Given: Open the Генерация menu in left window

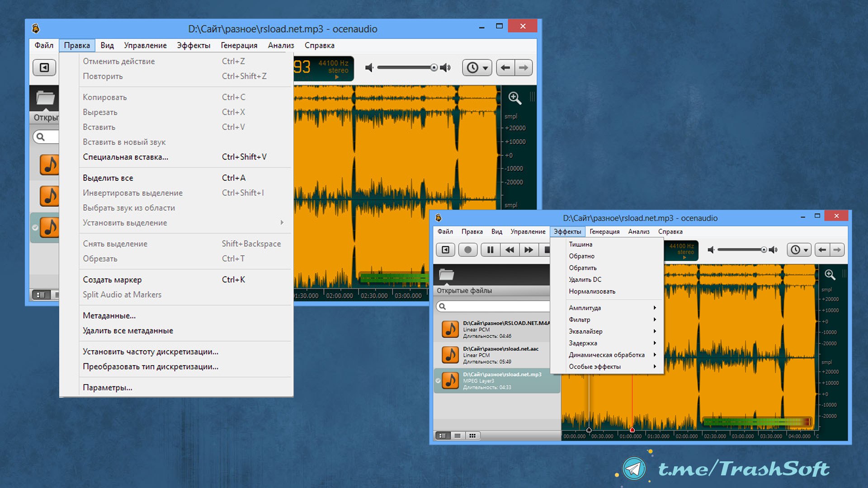Looking at the screenshot, I should 239,45.
